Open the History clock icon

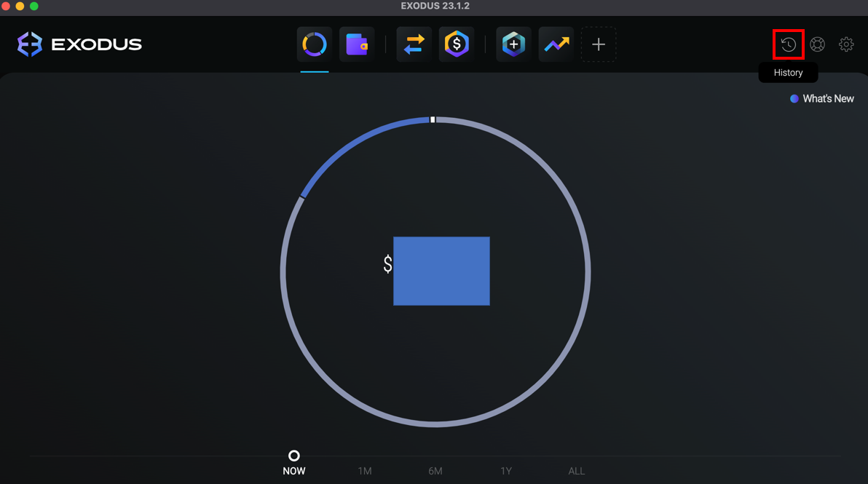(x=789, y=44)
